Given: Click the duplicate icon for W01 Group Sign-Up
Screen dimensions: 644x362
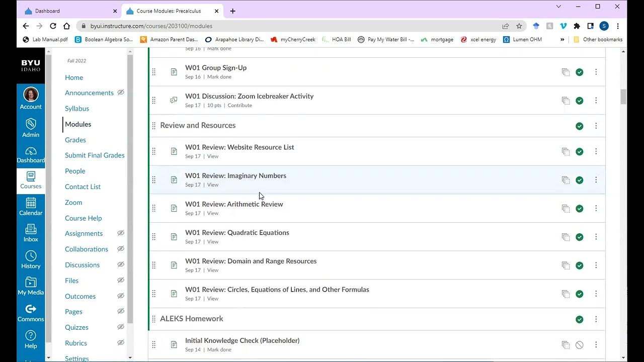Looking at the screenshot, I should (566, 72).
